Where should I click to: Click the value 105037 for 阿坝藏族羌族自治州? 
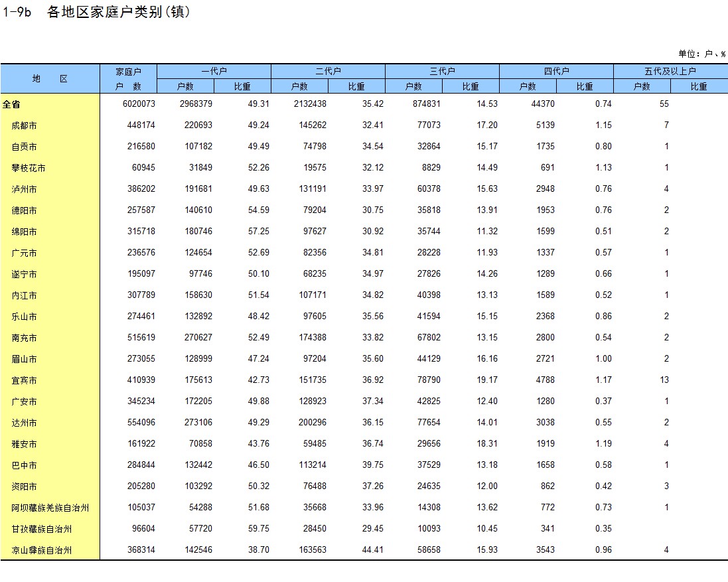click(x=141, y=508)
